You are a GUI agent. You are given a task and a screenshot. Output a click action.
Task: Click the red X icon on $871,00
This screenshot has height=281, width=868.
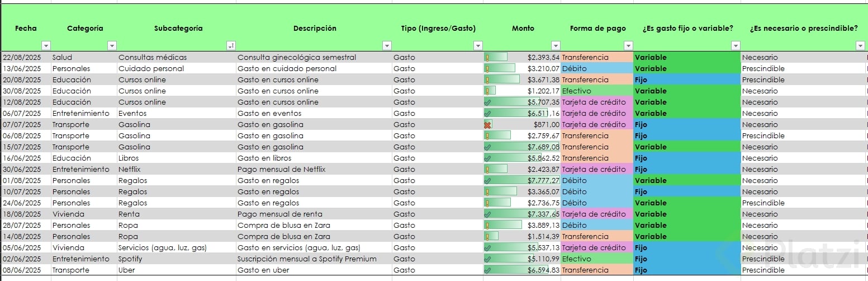tap(488, 125)
